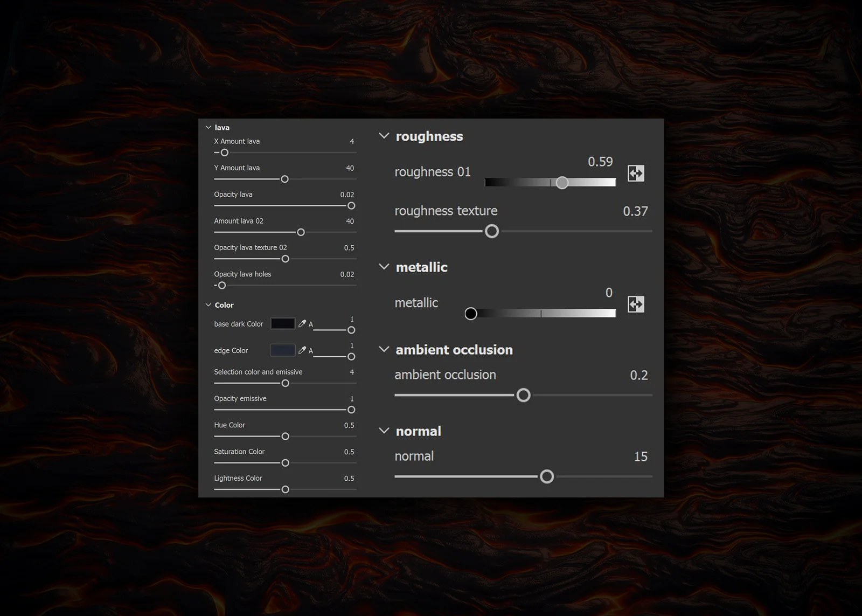Collapse the roughness section
The height and width of the screenshot is (616, 862).
coord(384,136)
